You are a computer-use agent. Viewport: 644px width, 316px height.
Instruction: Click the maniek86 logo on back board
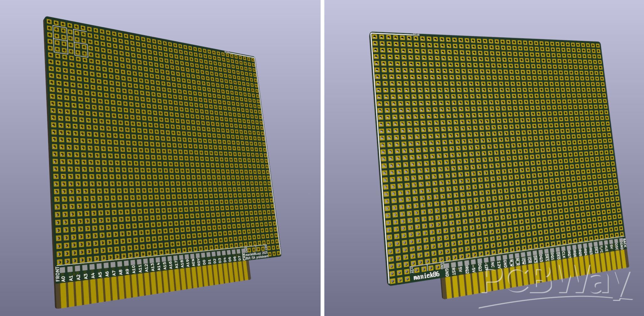point(426,276)
